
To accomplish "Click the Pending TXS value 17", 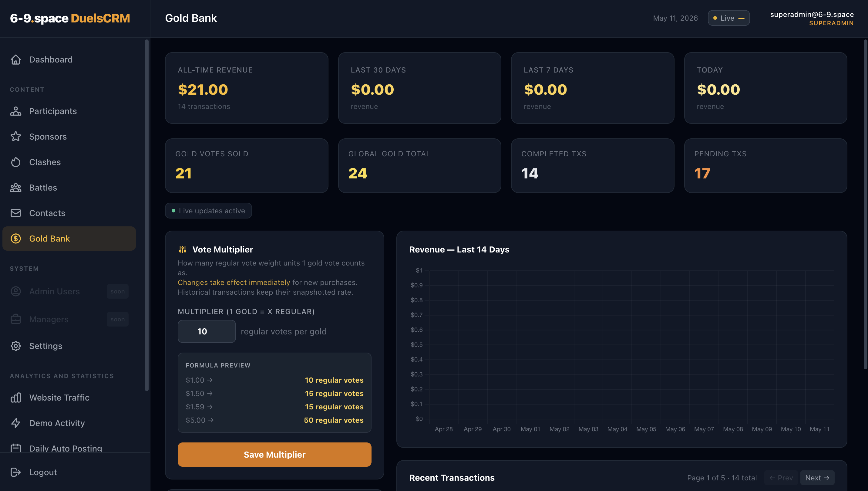I will [702, 174].
